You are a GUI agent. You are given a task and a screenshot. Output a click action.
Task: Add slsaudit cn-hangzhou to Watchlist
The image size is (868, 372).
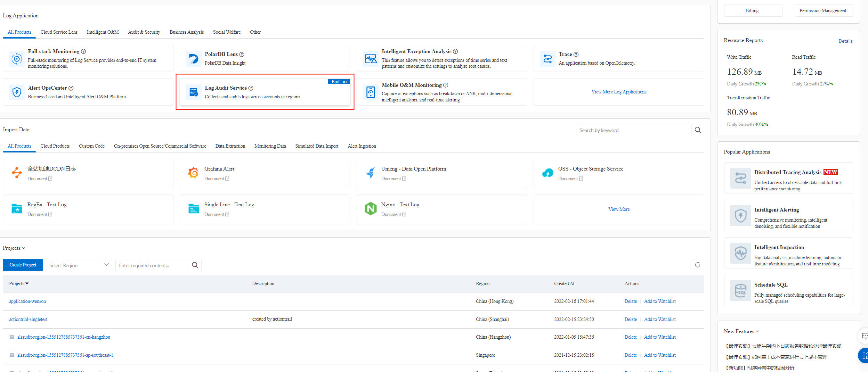pos(660,337)
